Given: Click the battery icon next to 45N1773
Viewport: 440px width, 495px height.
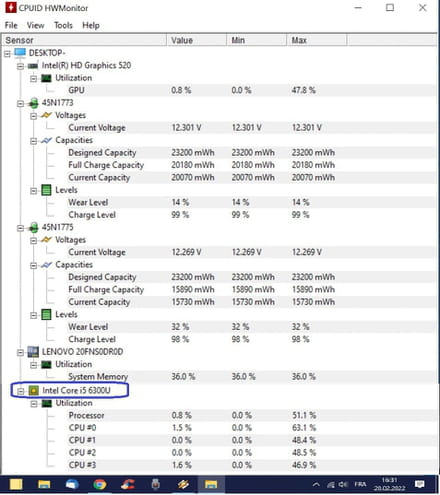Looking at the screenshot, I should tap(34, 103).
